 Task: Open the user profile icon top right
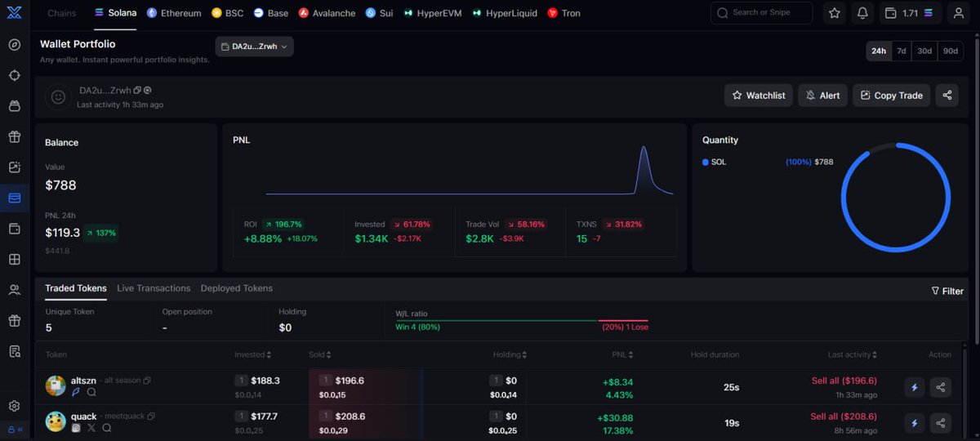point(957,13)
